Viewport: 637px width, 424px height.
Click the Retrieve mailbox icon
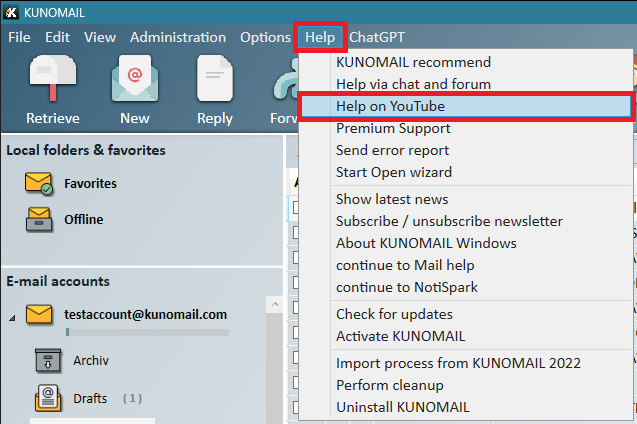[x=53, y=78]
